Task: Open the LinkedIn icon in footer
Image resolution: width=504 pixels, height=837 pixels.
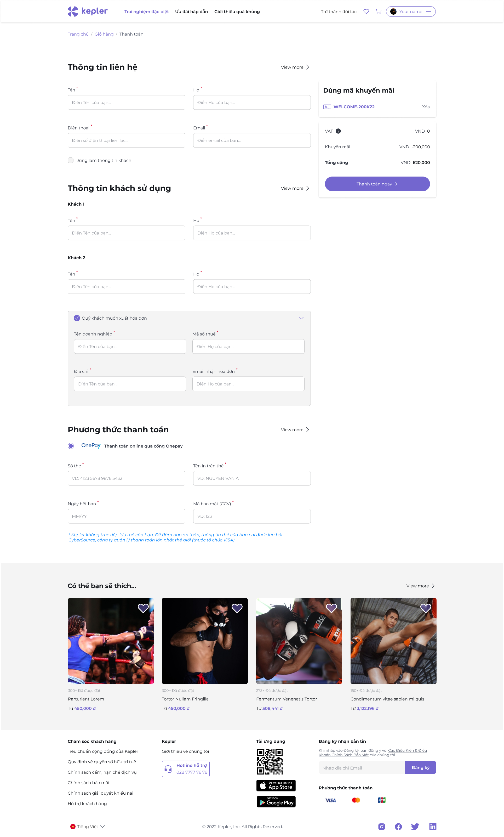Action: (x=432, y=827)
